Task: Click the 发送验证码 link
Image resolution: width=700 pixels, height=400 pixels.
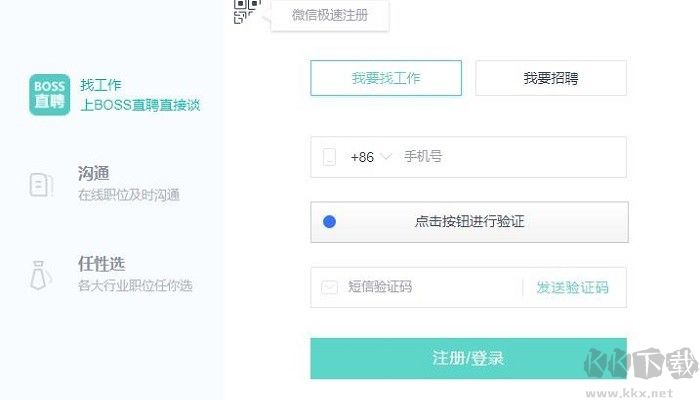Action: [x=572, y=288]
